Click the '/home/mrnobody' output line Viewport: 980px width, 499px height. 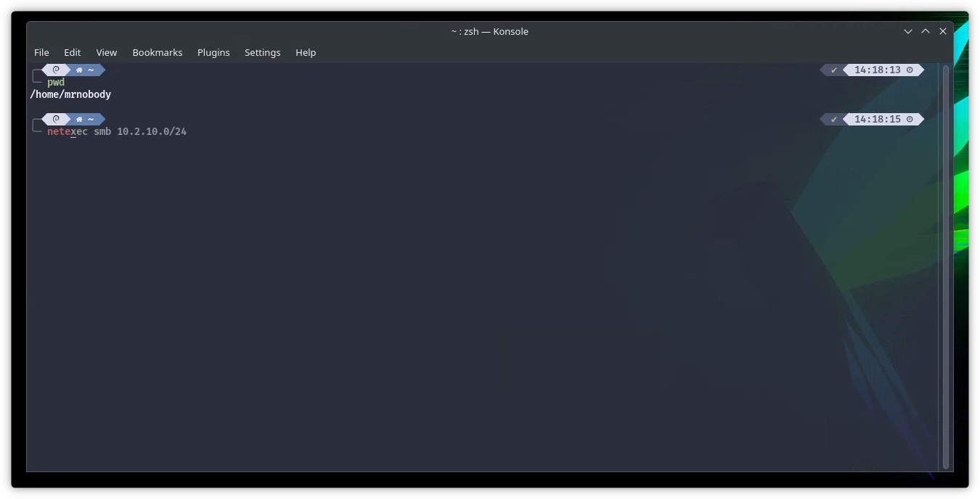pos(70,94)
